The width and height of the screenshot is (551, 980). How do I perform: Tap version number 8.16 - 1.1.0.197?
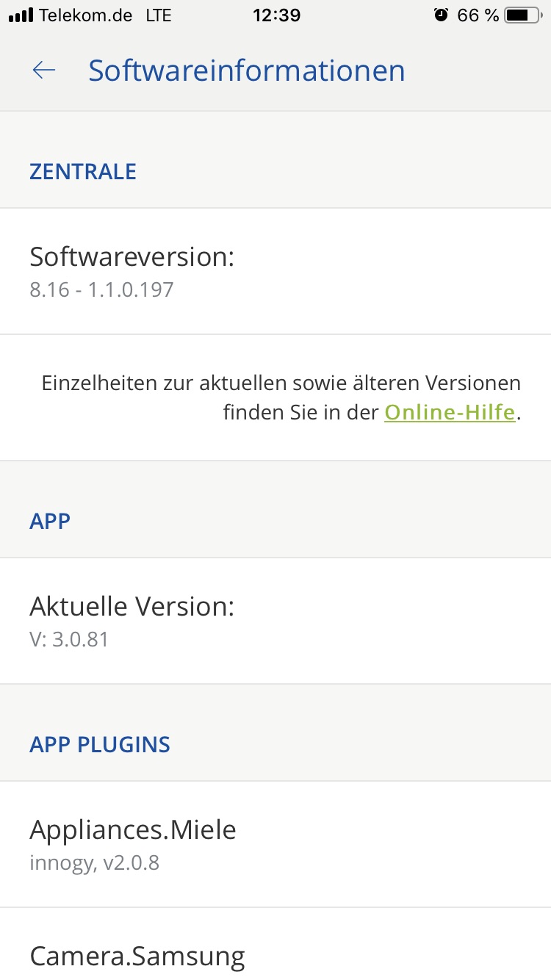click(101, 289)
